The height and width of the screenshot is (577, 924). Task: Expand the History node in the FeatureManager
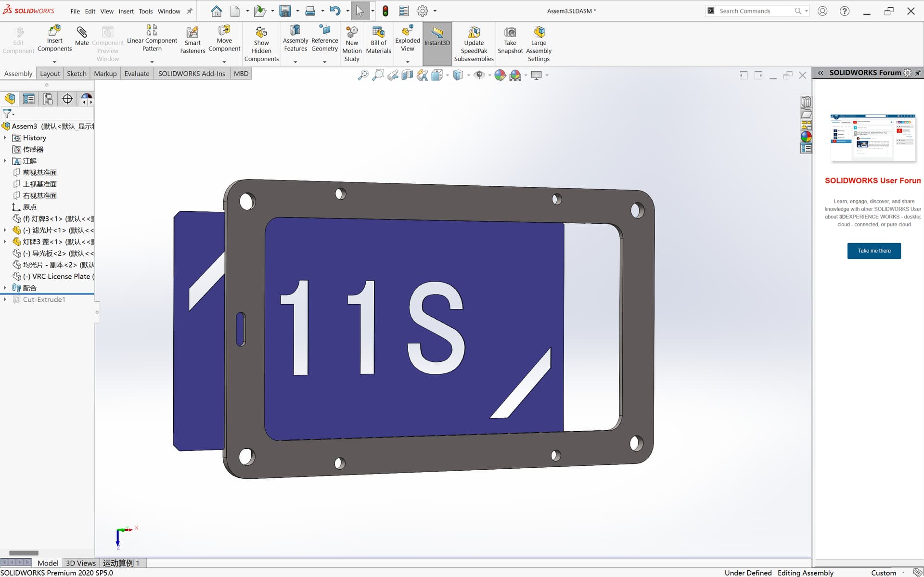[5, 138]
